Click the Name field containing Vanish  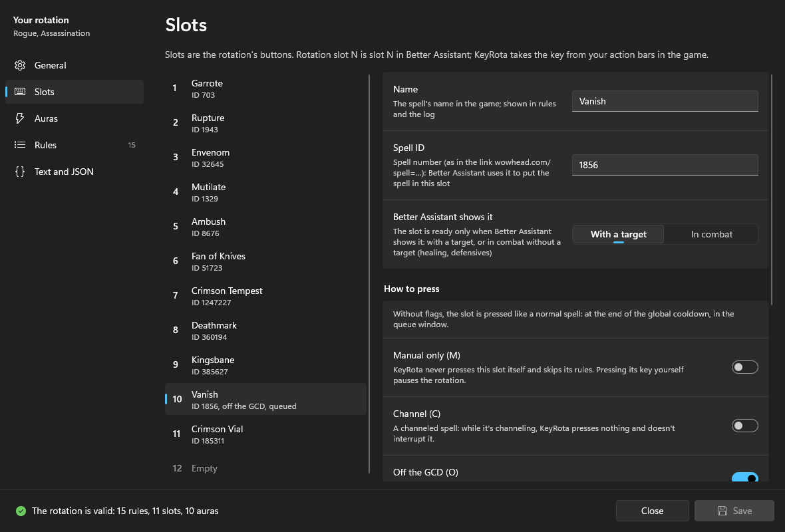pos(665,101)
